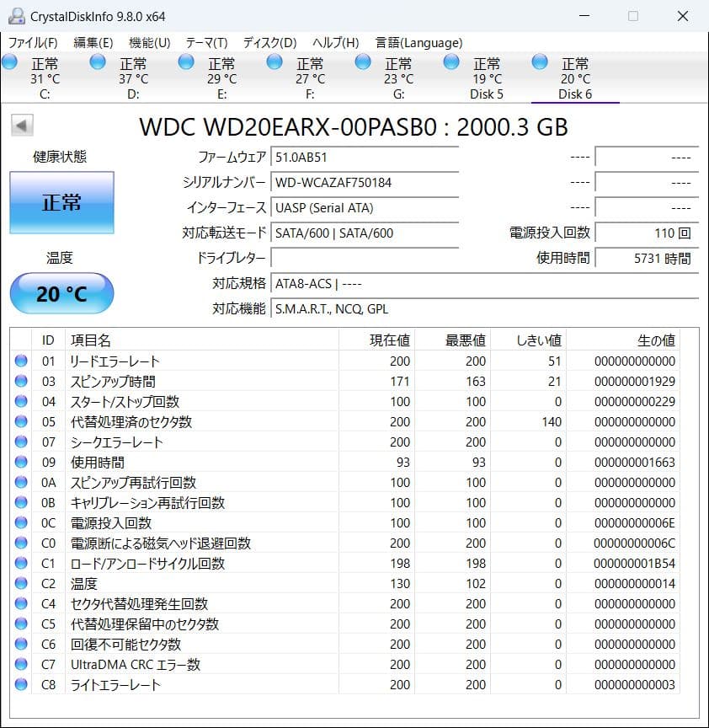Click raw value 000000001663
The width and height of the screenshot is (709, 728).
pos(634,462)
